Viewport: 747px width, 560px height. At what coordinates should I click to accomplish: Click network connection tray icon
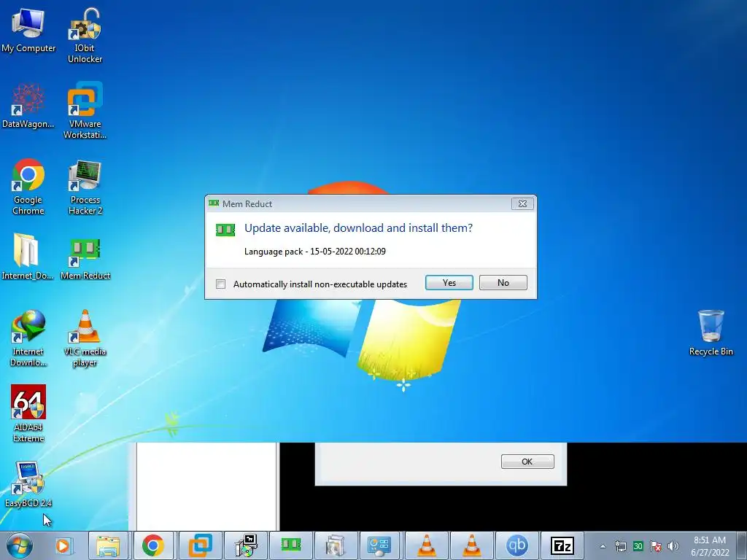620,546
